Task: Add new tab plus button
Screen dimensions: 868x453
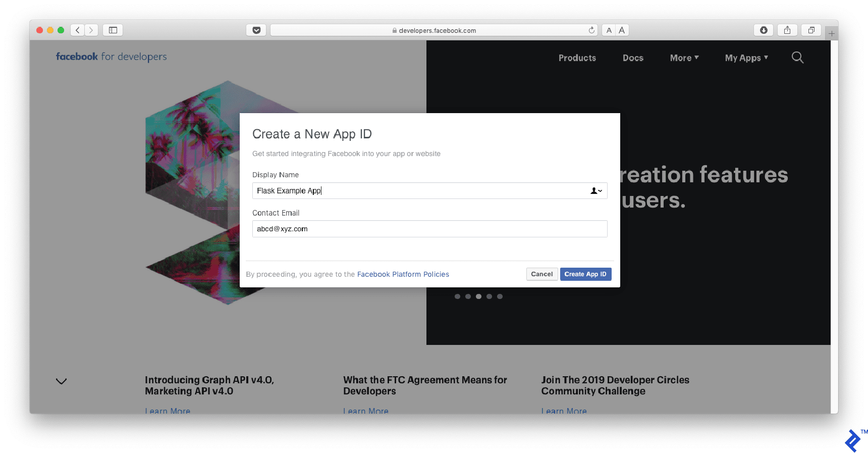Action: pos(832,33)
